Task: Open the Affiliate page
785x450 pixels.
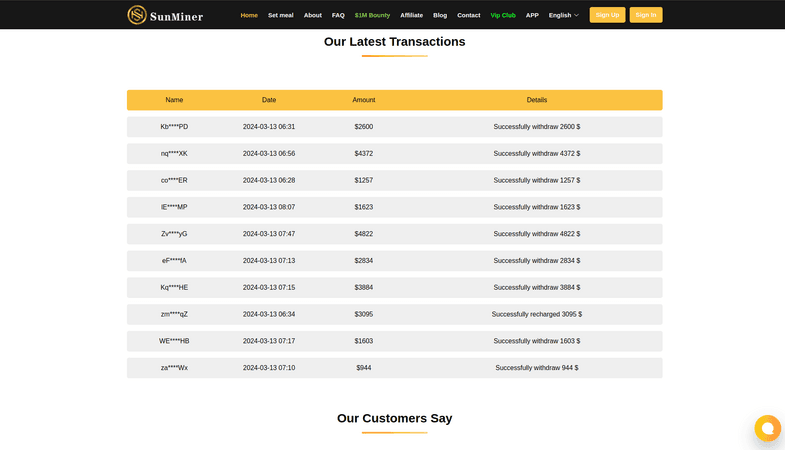Action: [411, 15]
